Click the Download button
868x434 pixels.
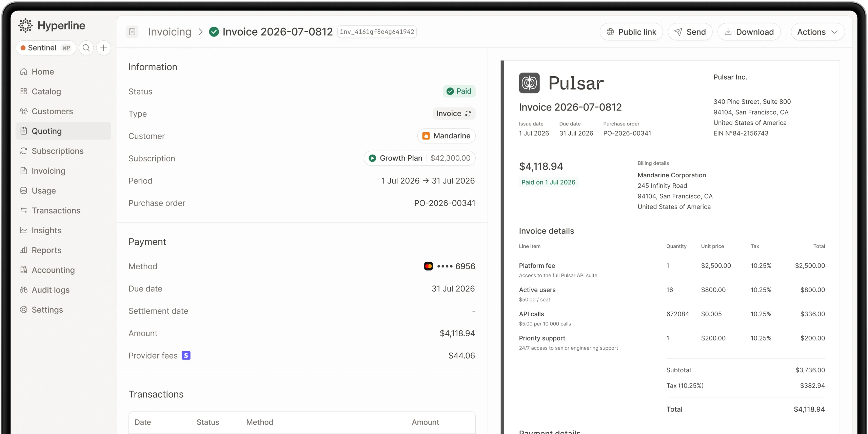749,32
